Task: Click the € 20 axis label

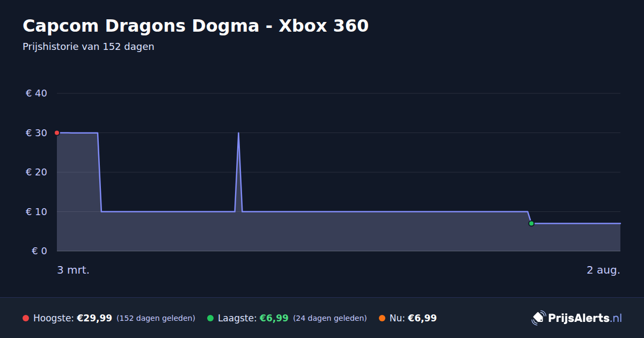Action: click(36, 172)
